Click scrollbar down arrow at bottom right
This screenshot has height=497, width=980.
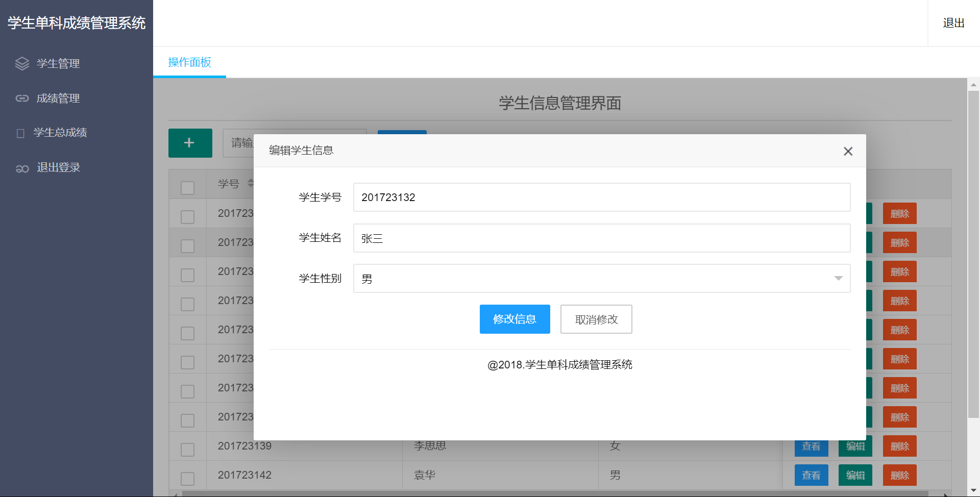pyautogui.click(x=973, y=490)
